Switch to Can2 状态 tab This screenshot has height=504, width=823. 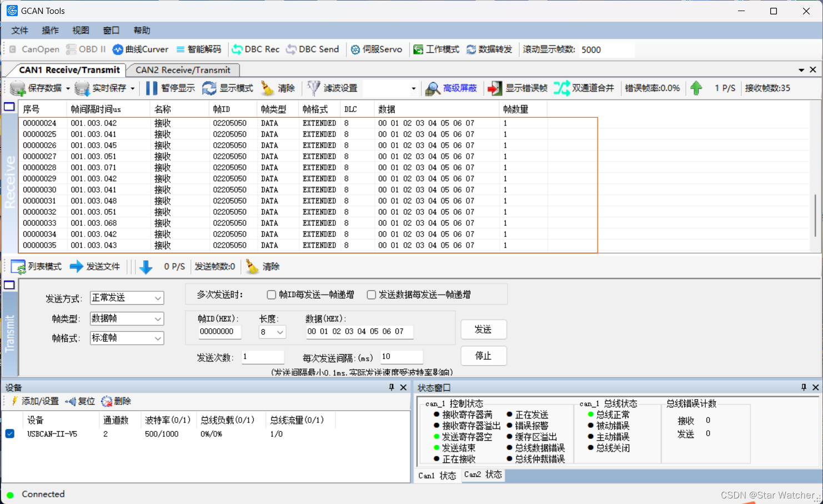483,475
